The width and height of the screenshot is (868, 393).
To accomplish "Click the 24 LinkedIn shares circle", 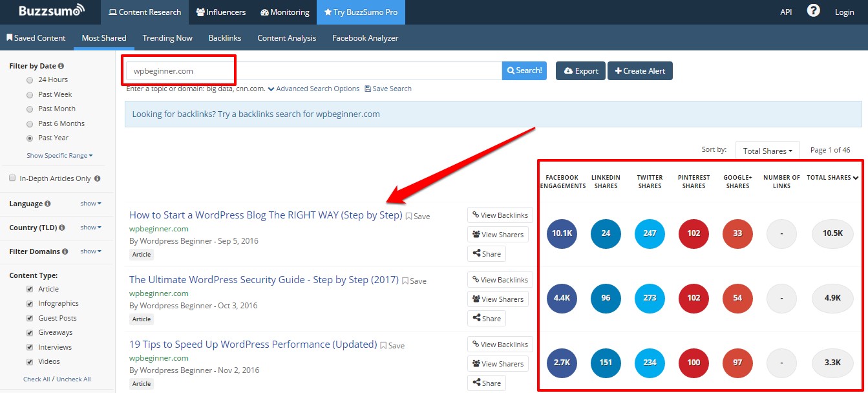I will pyautogui.click(x=606, y=233).
